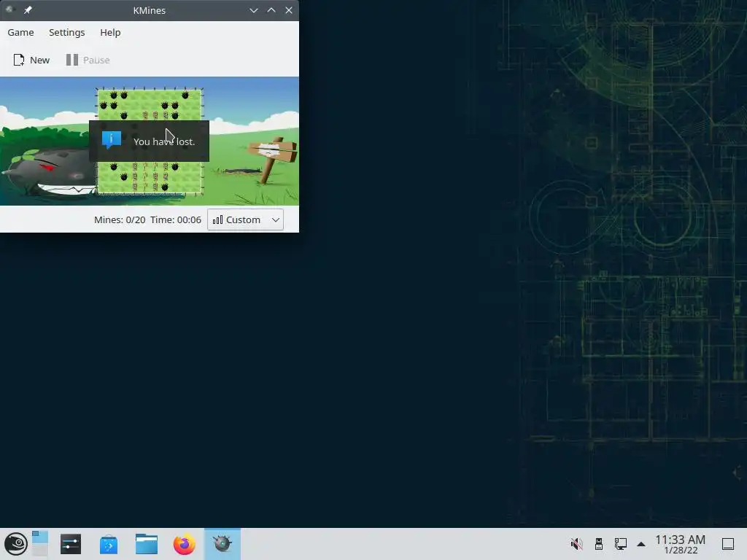Open the network tray icon
The width and height of the screenshot is (747, 560).
click(x=620, y=544)
